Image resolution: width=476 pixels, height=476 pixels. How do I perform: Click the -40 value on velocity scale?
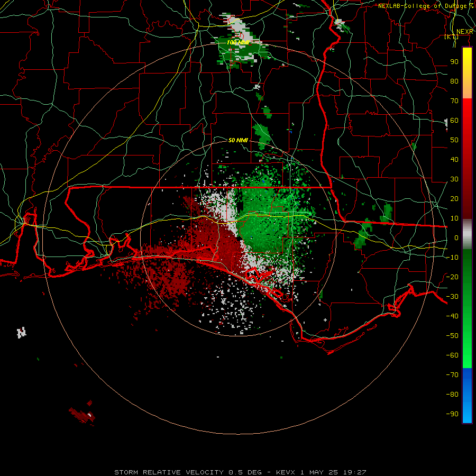tap(452, 316)
